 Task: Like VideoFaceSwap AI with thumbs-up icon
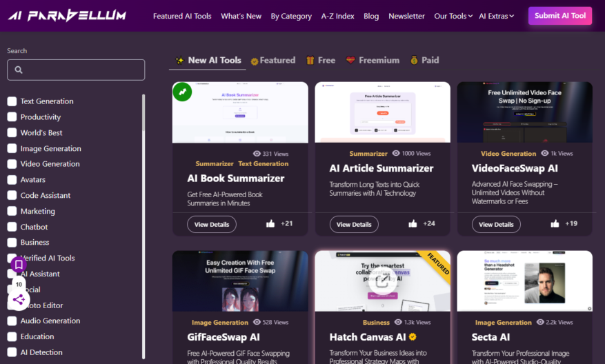pyautogui.click(x=555, y=223)
